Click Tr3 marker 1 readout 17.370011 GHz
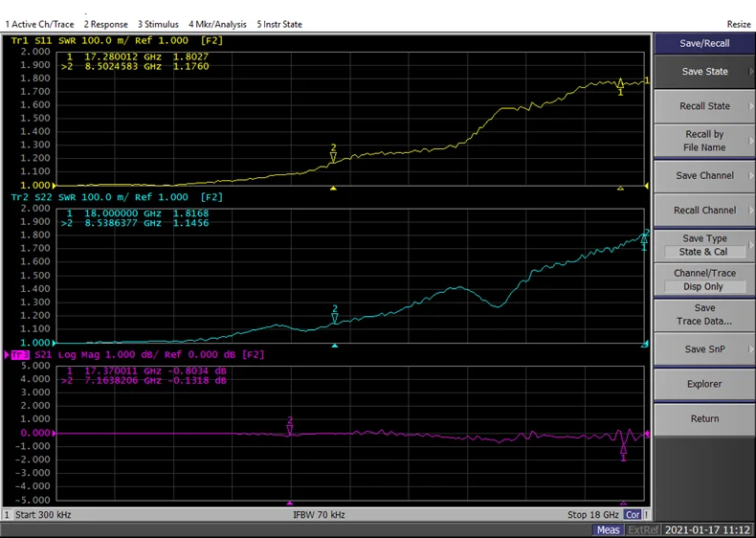This screenshot has width=756, height=538. 146,371
